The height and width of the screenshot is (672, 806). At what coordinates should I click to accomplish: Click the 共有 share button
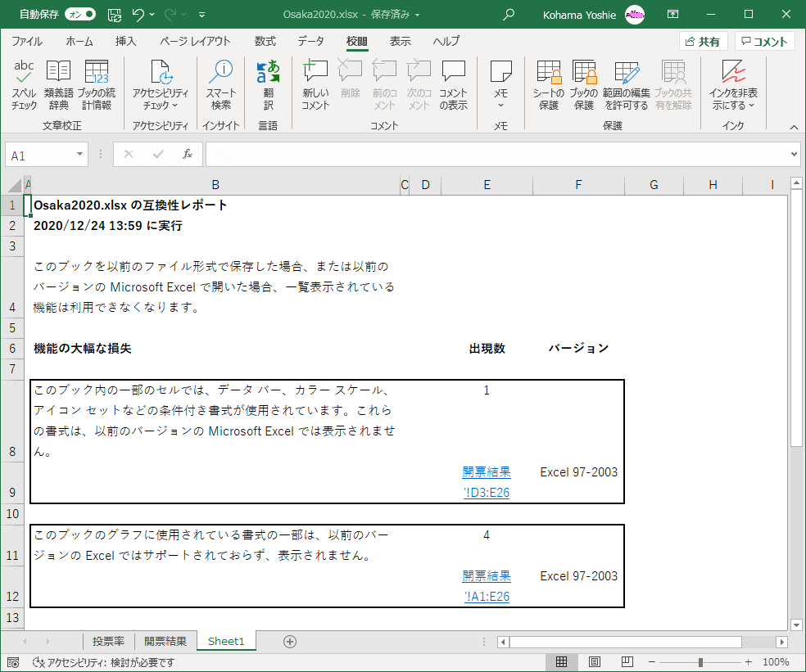coord(704,42)
